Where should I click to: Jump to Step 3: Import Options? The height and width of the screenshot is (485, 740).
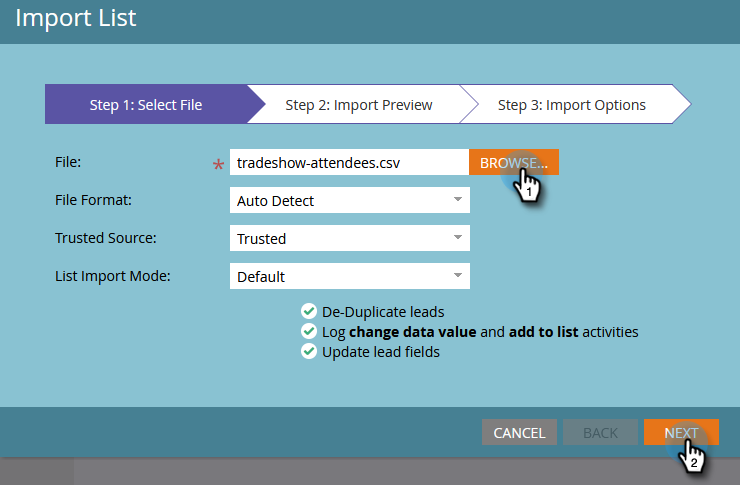coord(572,104)
